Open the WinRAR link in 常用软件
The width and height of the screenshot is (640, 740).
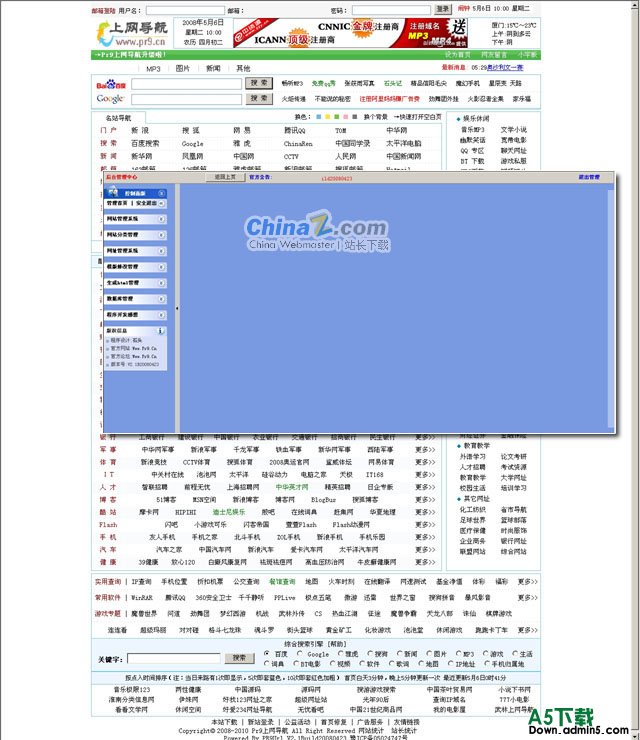[x=142, y=598]
